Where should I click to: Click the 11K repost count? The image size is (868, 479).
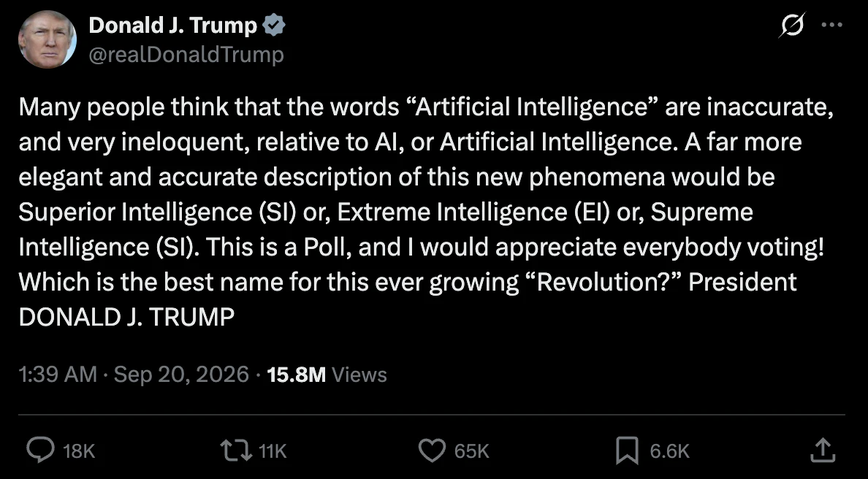click(273, 451)
